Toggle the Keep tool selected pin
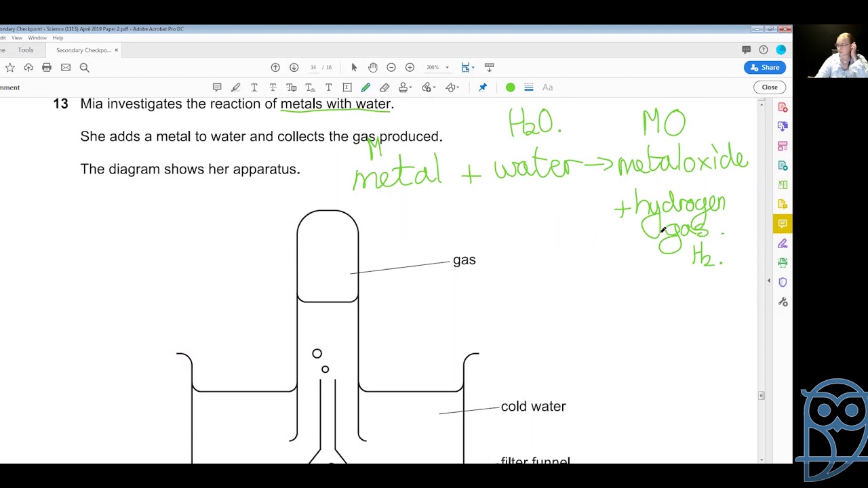Screen dimensions: 868x488 pos(483,87)
